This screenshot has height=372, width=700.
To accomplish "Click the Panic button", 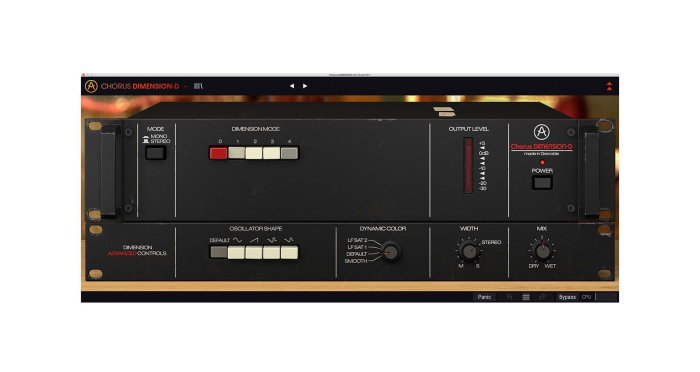I will pyautogui.click(x=484, y=297).
